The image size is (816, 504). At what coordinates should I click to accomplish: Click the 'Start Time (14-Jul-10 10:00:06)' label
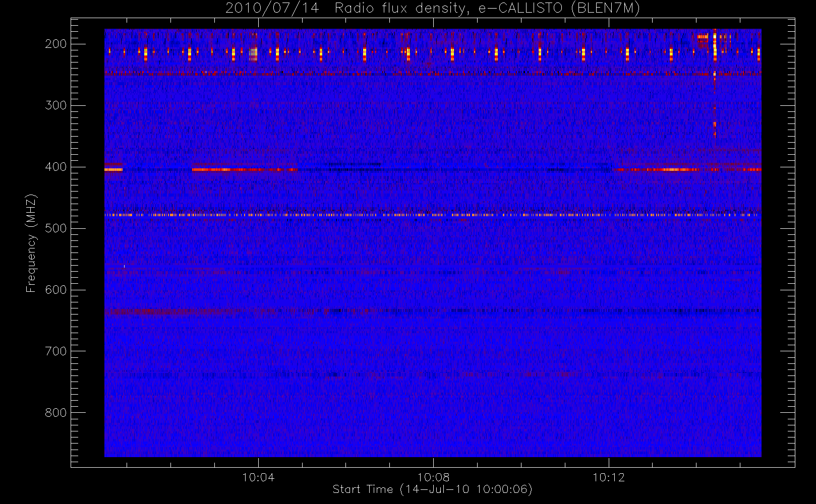coord(433,489)
